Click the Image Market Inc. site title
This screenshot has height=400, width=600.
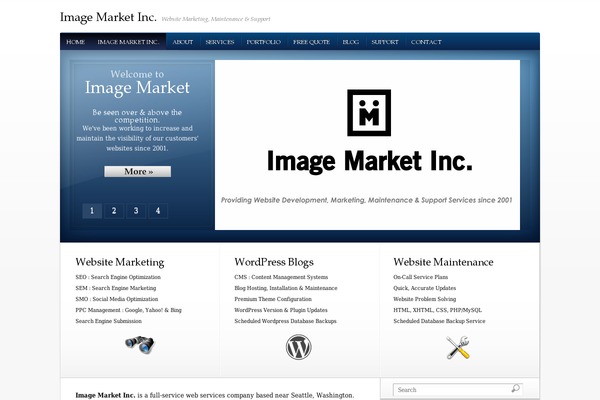[x=108, y=17]
